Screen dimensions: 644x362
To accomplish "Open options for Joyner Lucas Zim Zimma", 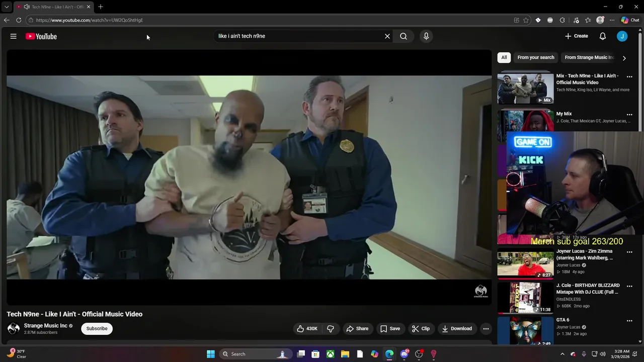I will click(x=629, y=252).
